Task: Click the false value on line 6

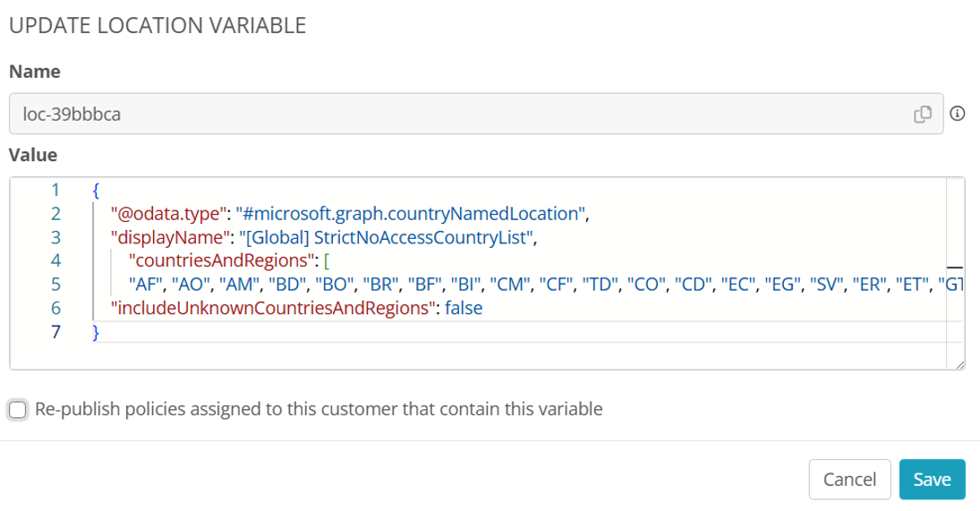Action: click(x=464, y=308)
